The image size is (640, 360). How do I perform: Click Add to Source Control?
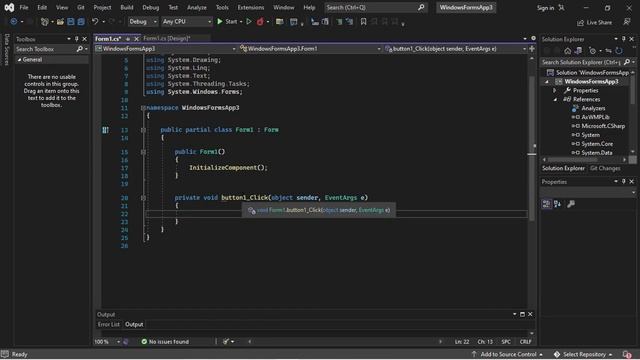(508, 354)
